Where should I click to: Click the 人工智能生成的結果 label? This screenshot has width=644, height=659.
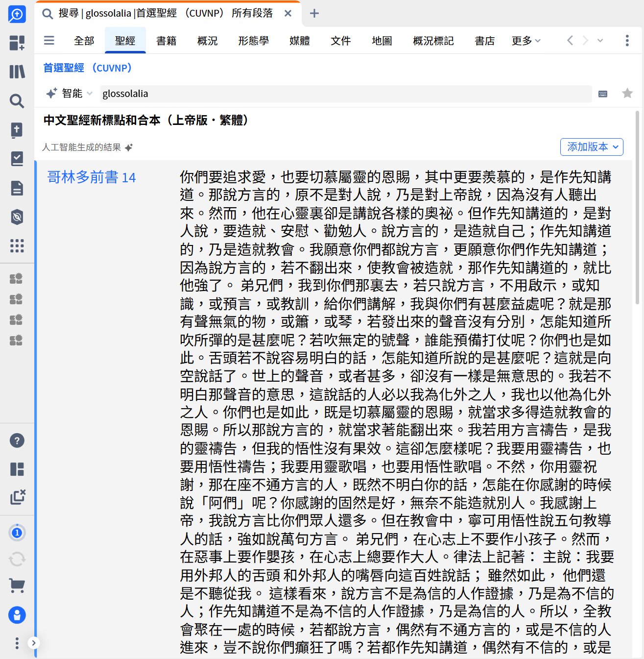coord(81,147)
